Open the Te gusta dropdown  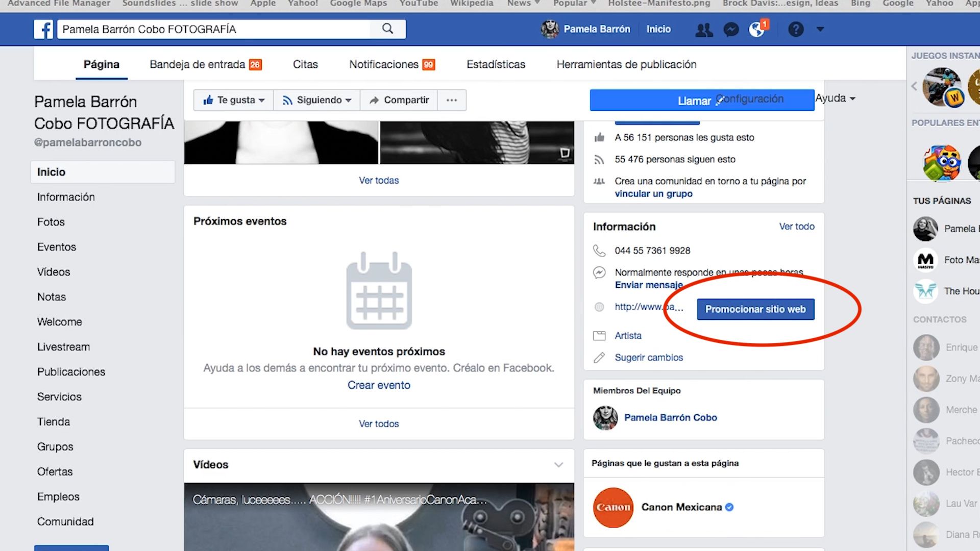[234, 100]
